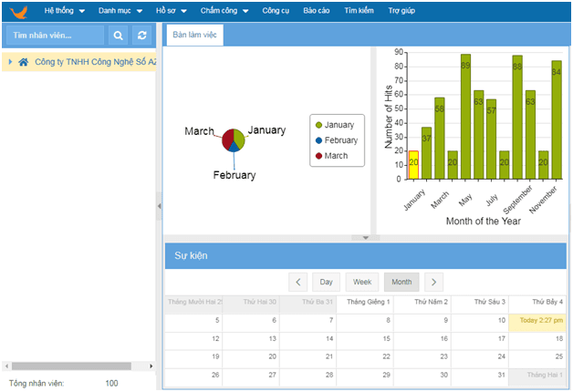
Task: Go to next month in calendar
Action: (x=433, y=283)
